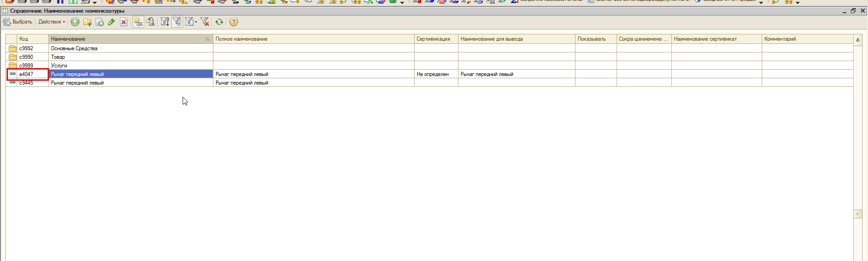Mark the item for deletion with the red X icon
Image resolution: width=868 pixels, height=261 pixels.
coord(123,22)
